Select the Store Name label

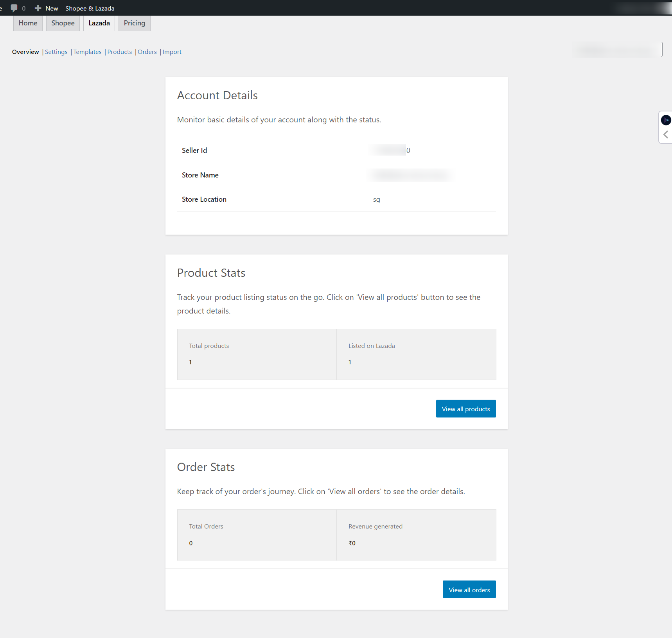tap(200, 175)
